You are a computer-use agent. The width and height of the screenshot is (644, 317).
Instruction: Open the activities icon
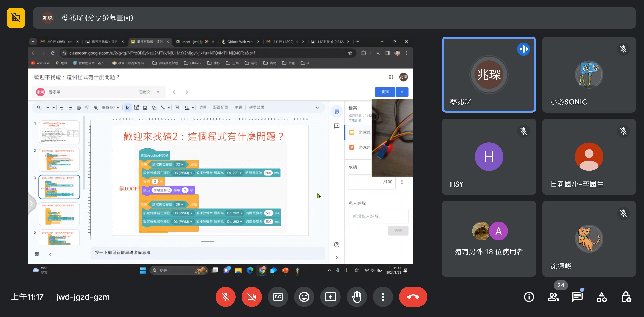[x=602, y=297]
